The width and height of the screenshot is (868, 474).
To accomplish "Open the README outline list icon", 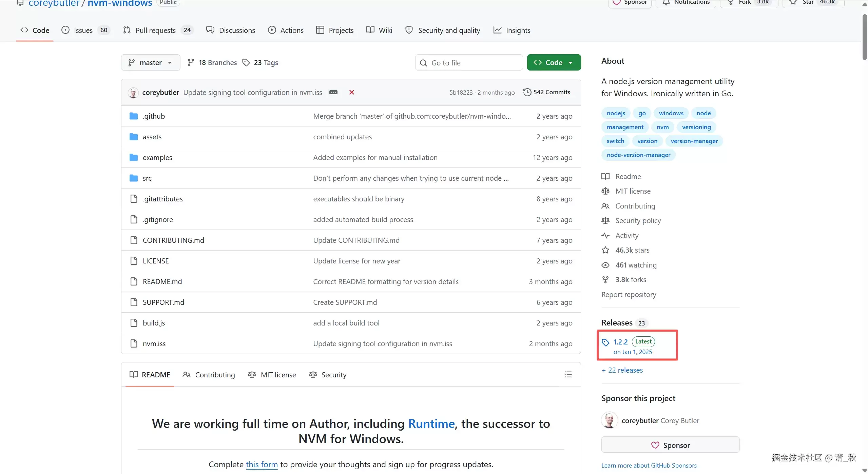I will coord(568,375).
